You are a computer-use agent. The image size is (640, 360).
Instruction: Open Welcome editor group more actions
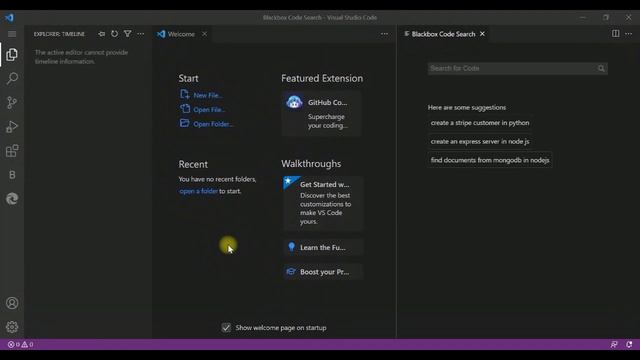point(384,34)
